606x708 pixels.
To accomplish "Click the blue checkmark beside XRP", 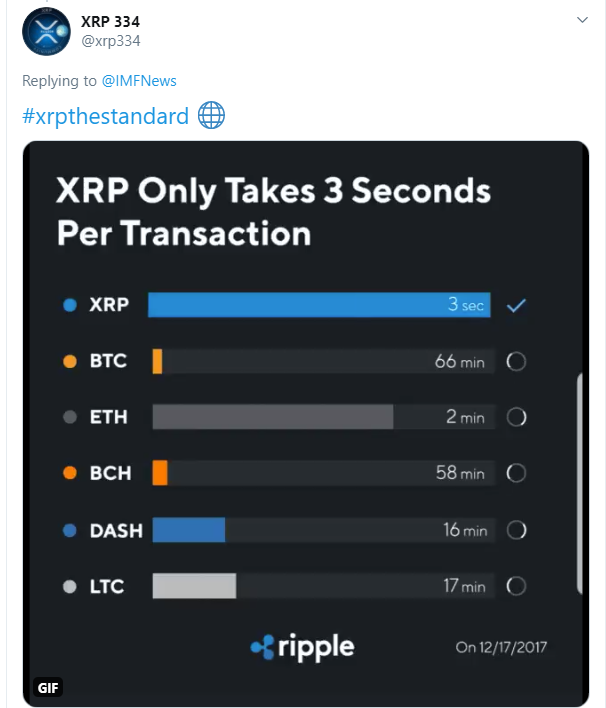I will click(x=516, y=306).
